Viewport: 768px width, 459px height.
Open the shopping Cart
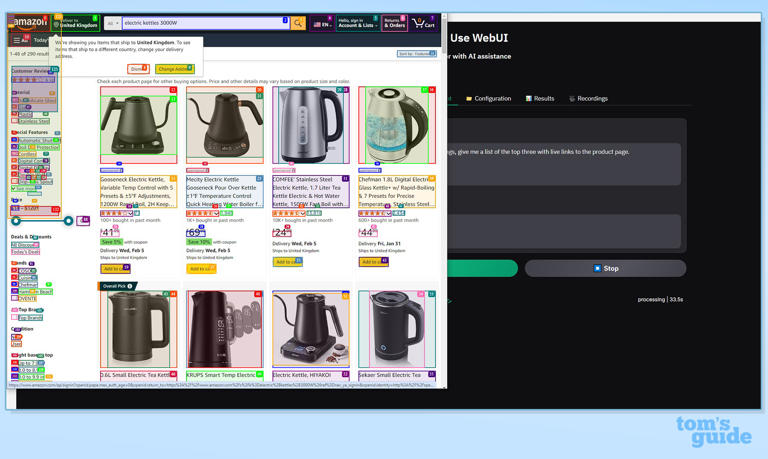(x=424, y=23)
